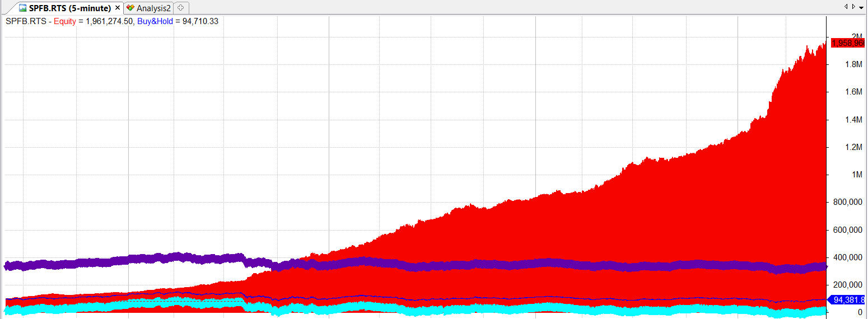Click the 2M axis label
Screen dimensions: 868x319
pyautogui.click(x=856, y=37)
